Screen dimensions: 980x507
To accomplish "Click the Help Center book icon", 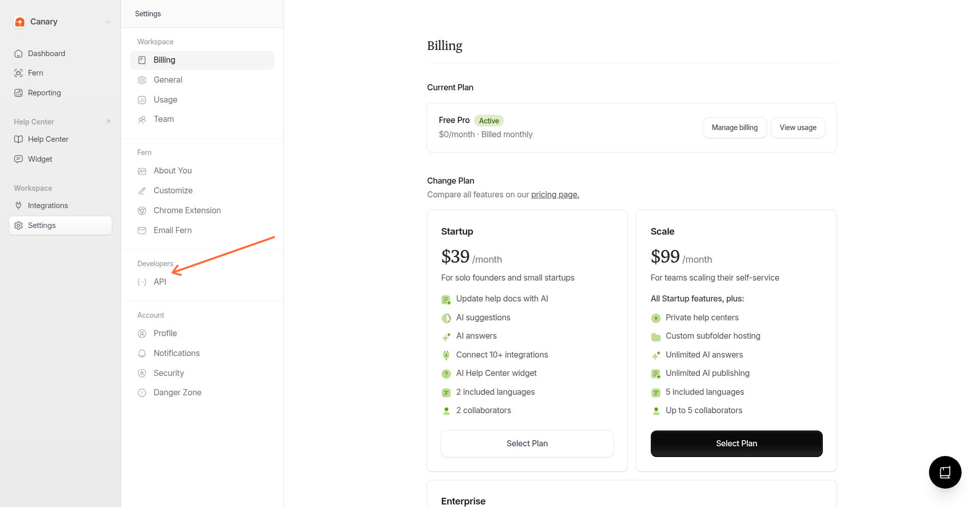I will point(18,139).
